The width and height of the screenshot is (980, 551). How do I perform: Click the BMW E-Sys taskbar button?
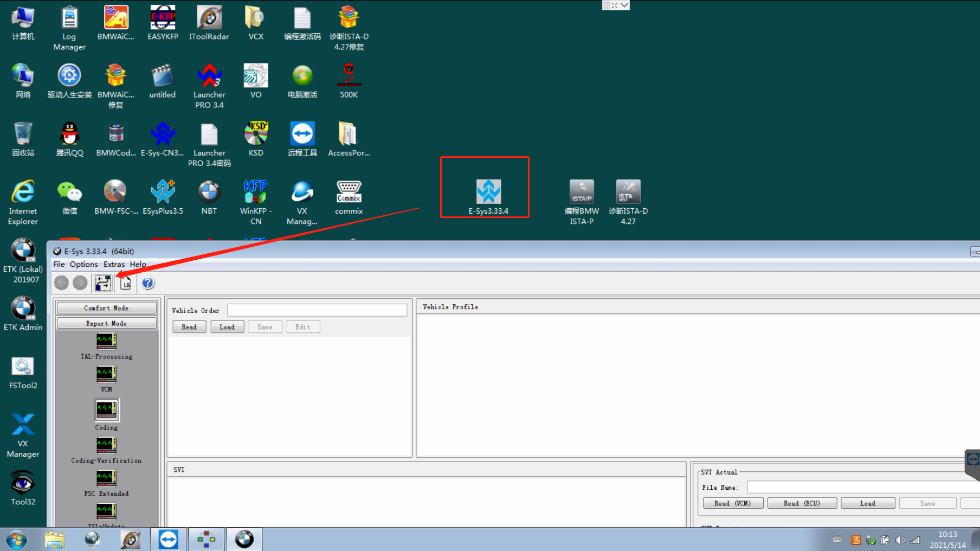coord(244,540)
